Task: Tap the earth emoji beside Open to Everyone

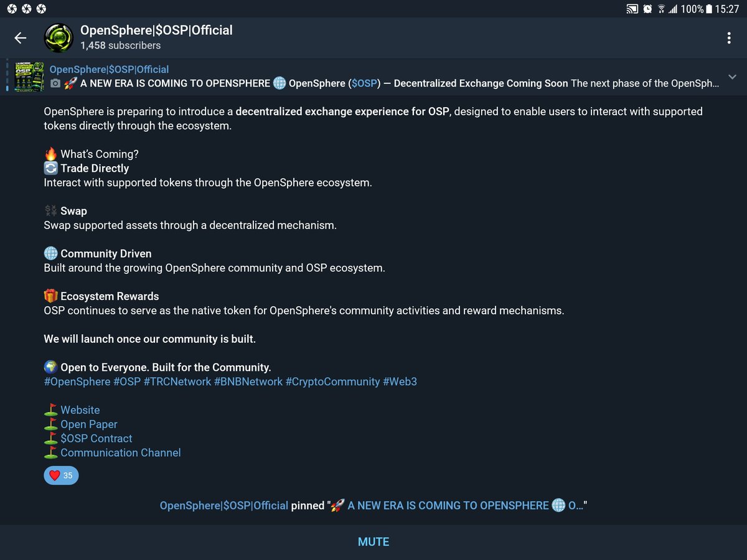Action: (51, 367)
